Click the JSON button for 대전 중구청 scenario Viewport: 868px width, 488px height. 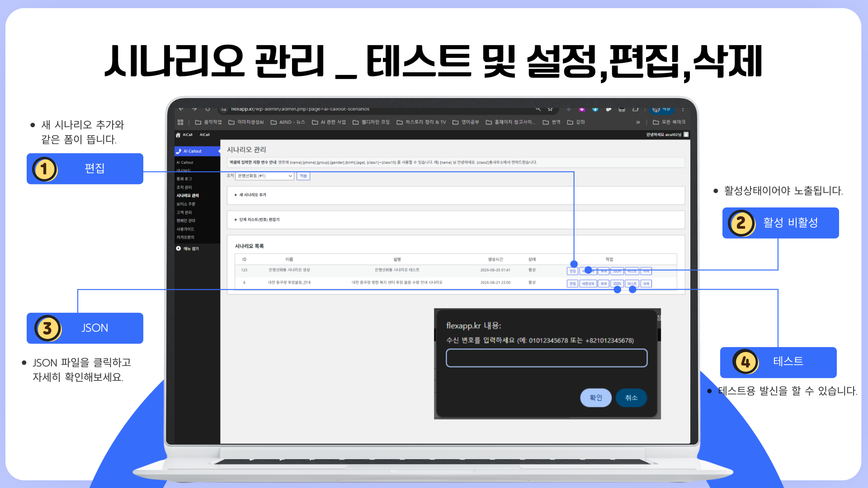[617, 284]
